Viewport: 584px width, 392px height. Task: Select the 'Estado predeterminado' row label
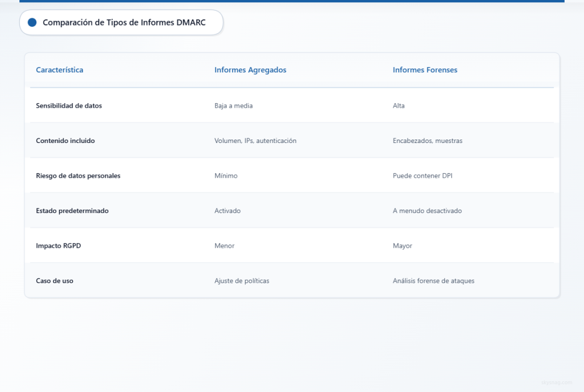[72, 210]
